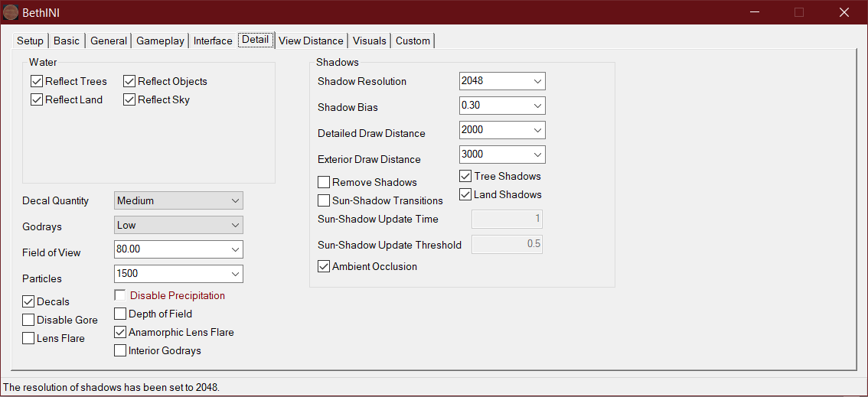868x397 pixels.
Task: Select the Gameplay tab
Action: pyautogui.click(x=160, y=41)
